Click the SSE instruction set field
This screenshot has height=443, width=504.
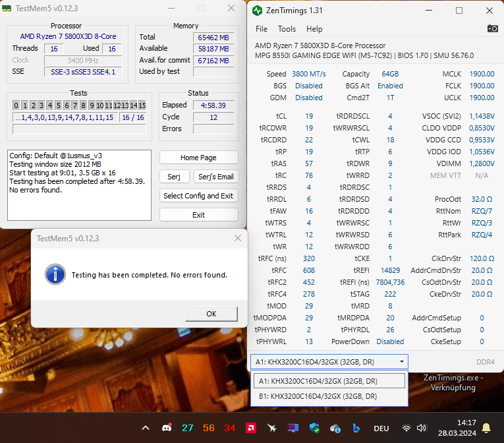click(83, 72)
